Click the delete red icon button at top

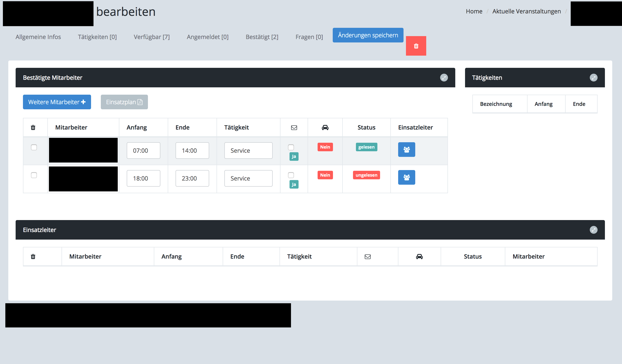(x=416, y=46)
